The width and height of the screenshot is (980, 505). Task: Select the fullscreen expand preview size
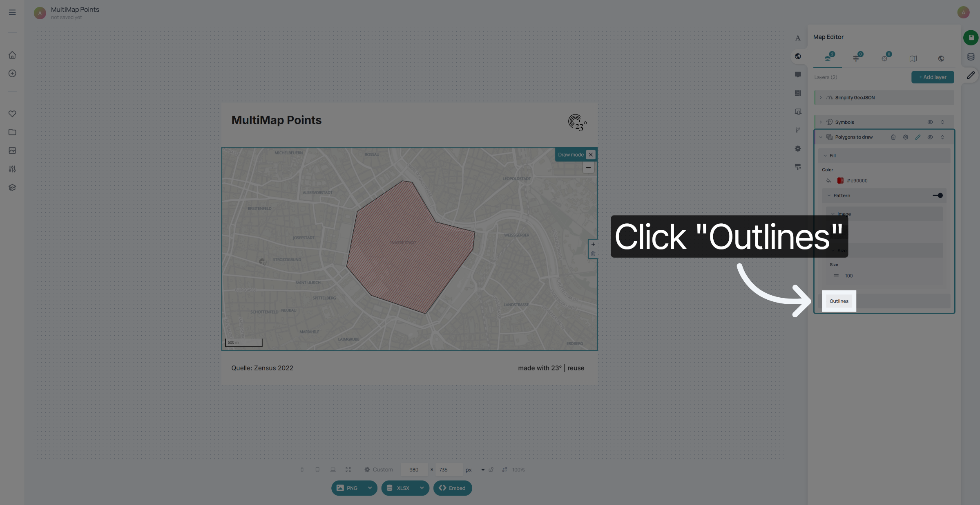pyautogui.click(x=348, y=470)
